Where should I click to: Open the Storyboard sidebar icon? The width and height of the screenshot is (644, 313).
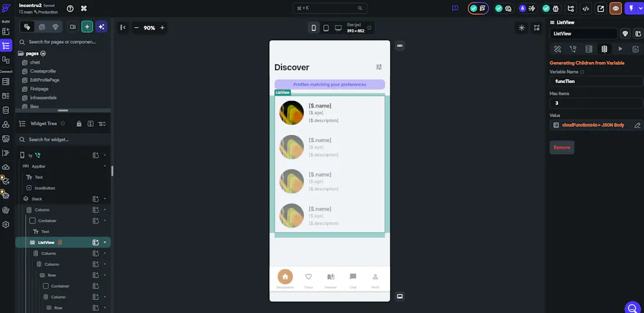tap(6, 61)
